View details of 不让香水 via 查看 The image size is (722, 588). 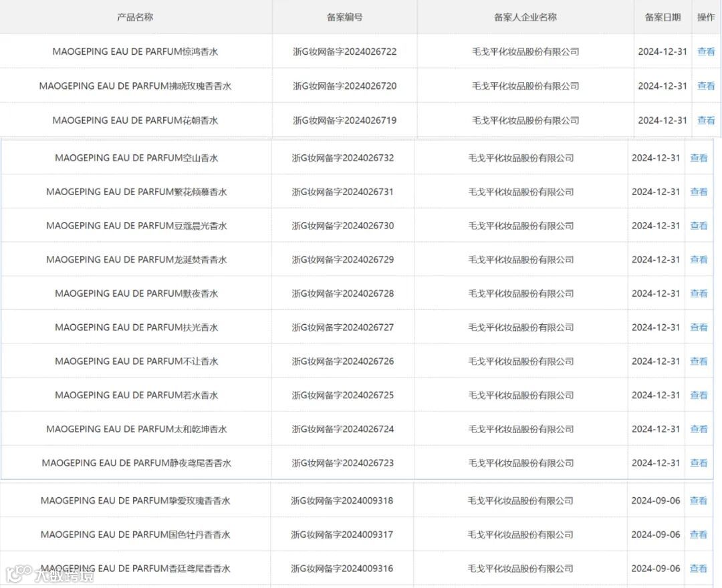click(x=699, y=361)
